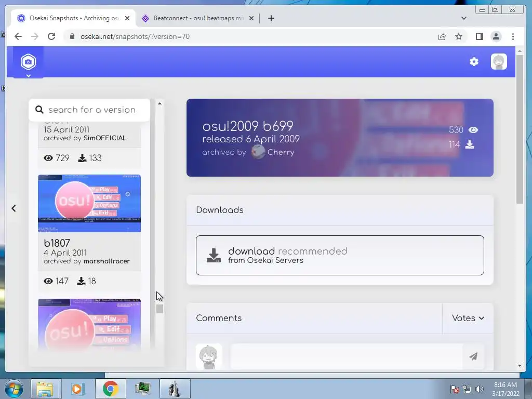Click the osu!2009 b699 banner title
The image size is (532, 399).
point(248,126)
